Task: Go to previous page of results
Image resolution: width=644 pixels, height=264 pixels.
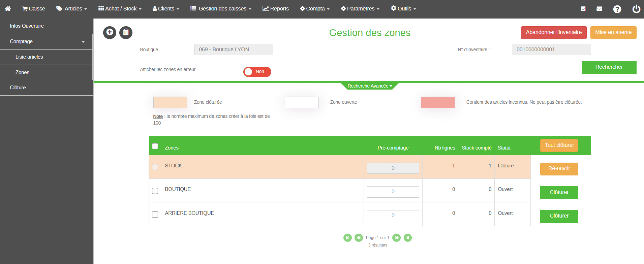Action: click(x=359, y=238)
